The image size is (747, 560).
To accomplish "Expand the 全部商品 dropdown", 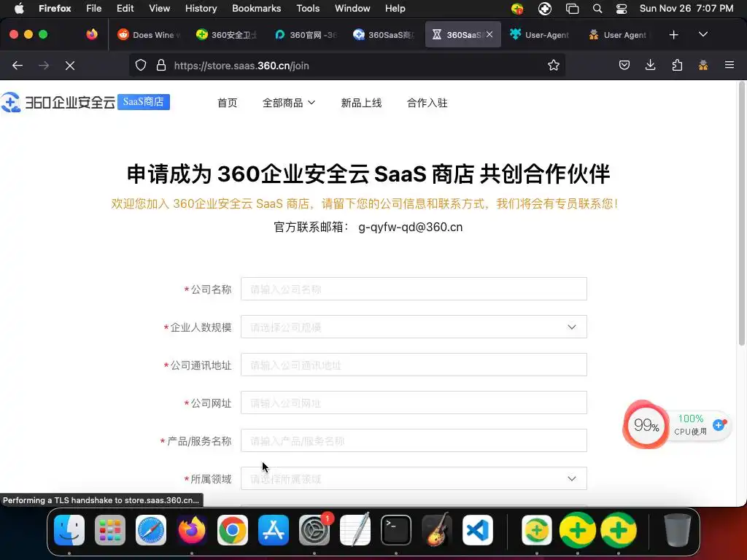I will [x=289, y=103].
